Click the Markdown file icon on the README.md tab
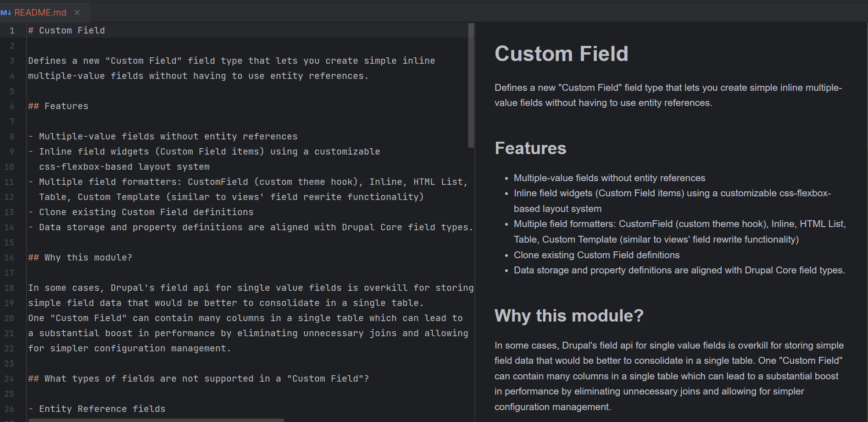Screen dimensions: 868x422 pyautogui.click(x=6, y=12)
